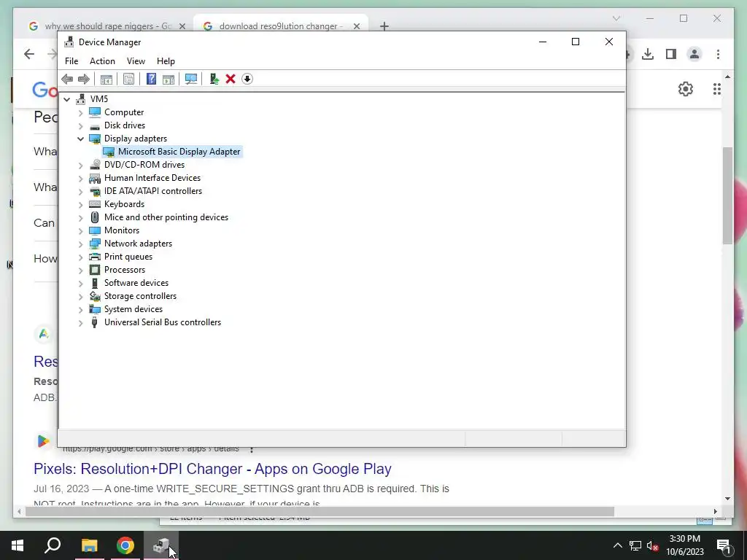Select the Microsoft Basic Display Adapter icon
This screenshot has height=560, width=747.
(x=109, y=152)
